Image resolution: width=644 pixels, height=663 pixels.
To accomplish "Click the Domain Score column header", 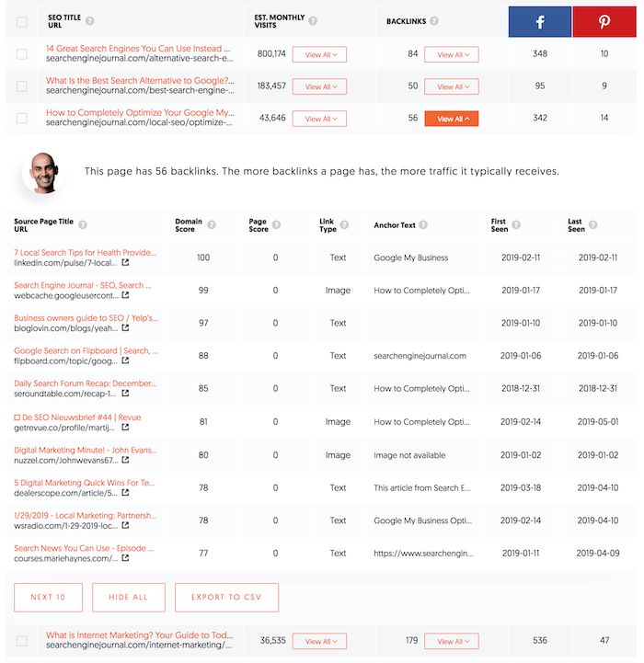I will pos(189,225).
